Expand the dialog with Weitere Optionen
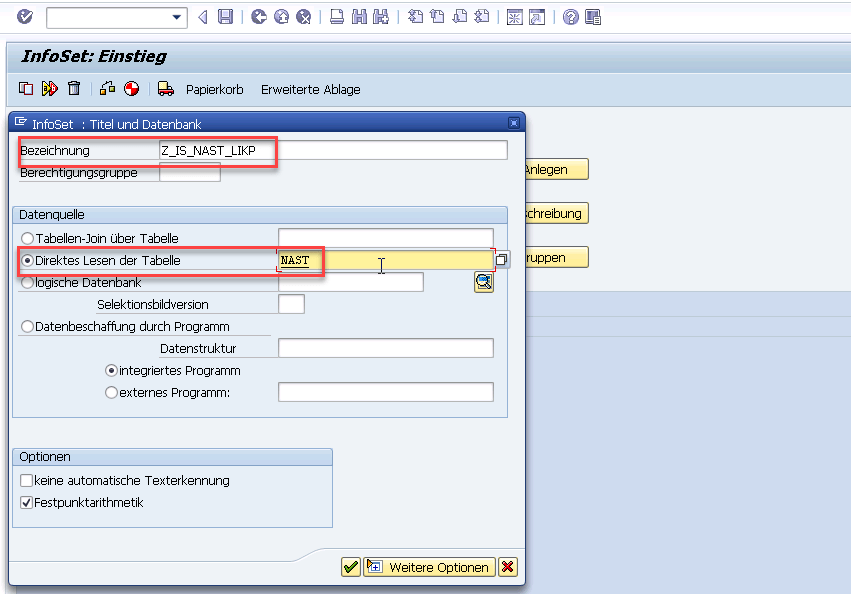 pos(428,567)
